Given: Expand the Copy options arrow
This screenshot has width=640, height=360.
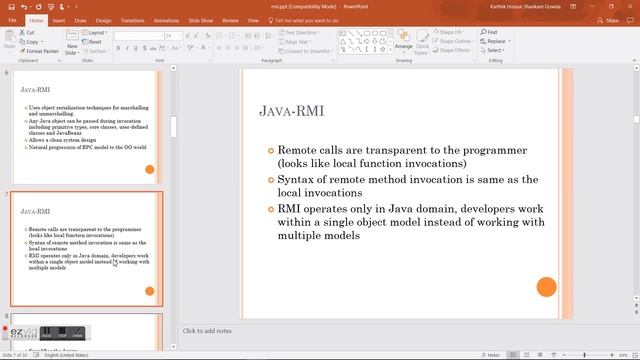Looking at the screenshot, I should point(42,42).
